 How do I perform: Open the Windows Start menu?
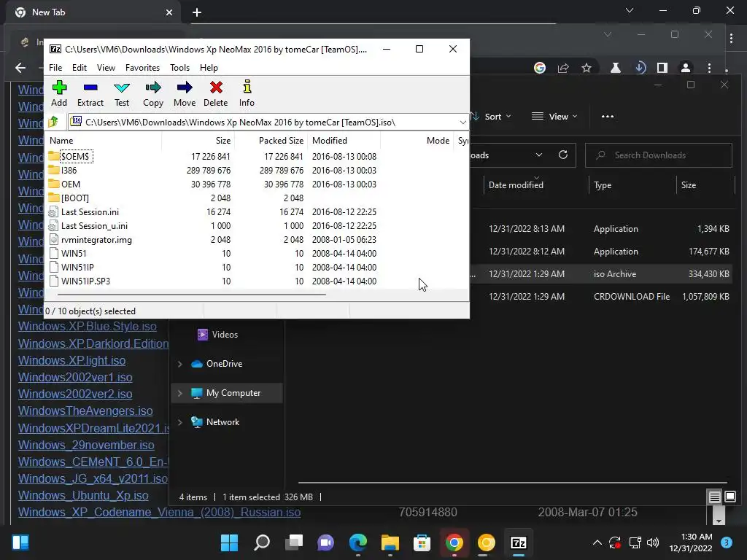[229, 542]
